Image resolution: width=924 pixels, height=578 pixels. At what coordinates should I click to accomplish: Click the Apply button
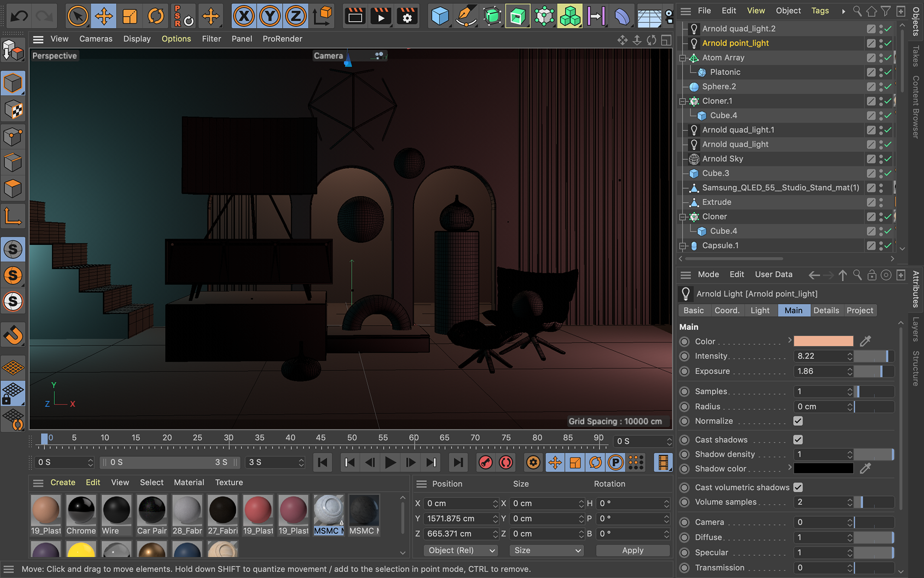[x=632, y=551]
